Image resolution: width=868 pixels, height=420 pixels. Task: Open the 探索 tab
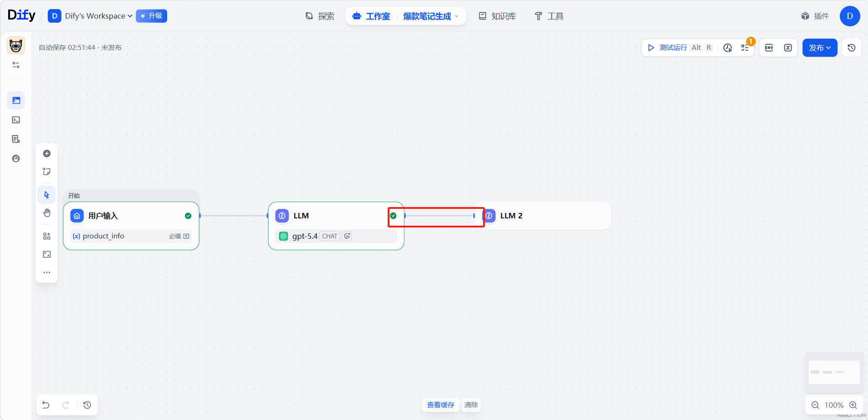pyautogui.click(x=320, y=16)
